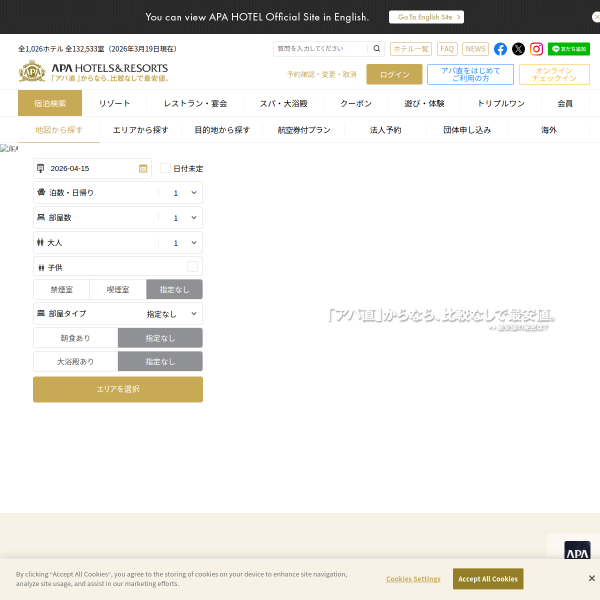
Task: Click the APA Hotels & Resorts logo
Action: coord(94,71)
